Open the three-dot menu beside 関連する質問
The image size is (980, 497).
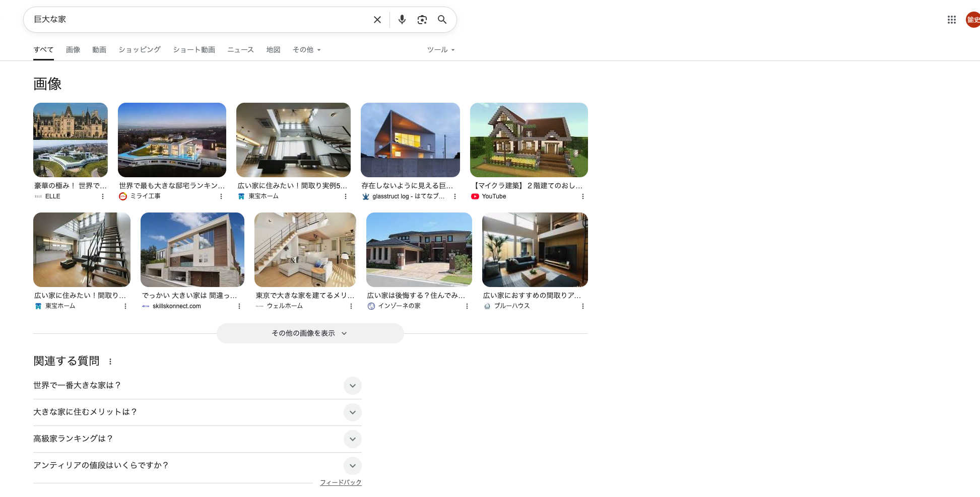click(x=110, y=362)
